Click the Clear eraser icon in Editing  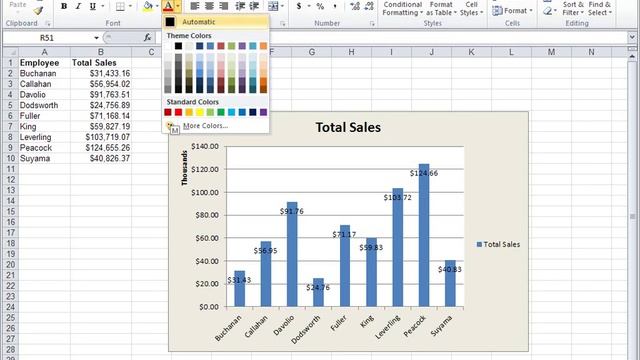(547, 11)
